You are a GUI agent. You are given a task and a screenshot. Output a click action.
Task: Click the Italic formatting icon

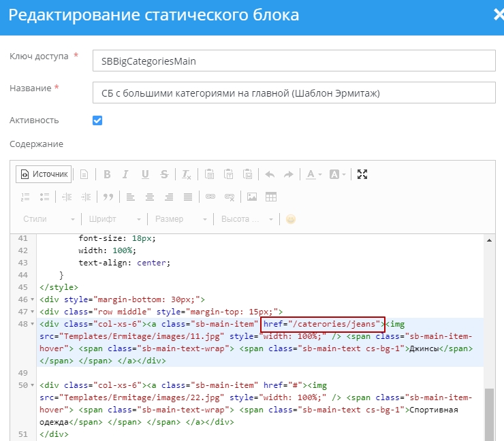pos(126,174)
